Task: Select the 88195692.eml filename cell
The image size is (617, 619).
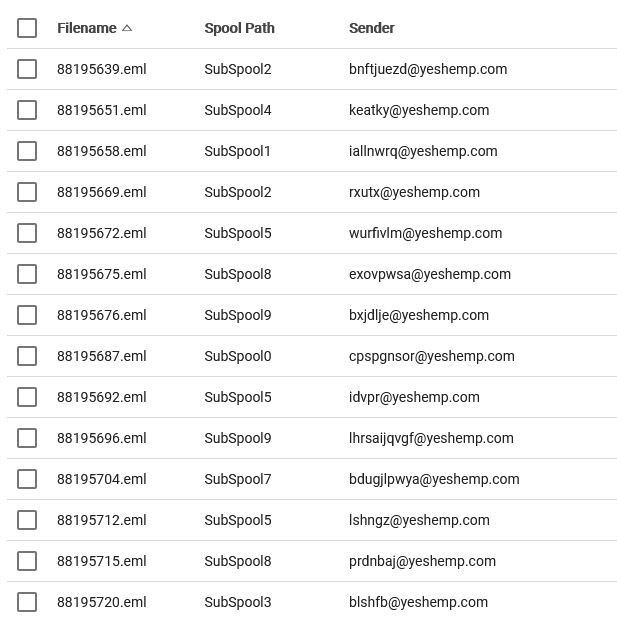Action: click(x=101, y=397)
